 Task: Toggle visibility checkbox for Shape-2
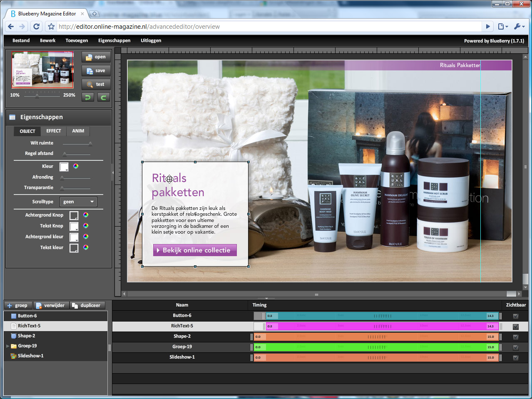[516, 337]
